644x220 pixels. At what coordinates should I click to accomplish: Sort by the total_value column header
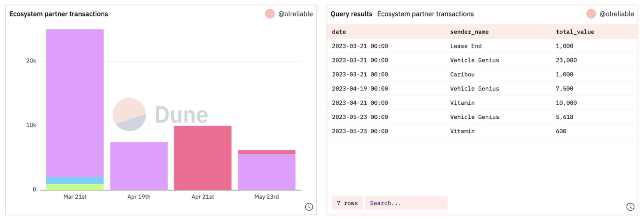(575, 32)
